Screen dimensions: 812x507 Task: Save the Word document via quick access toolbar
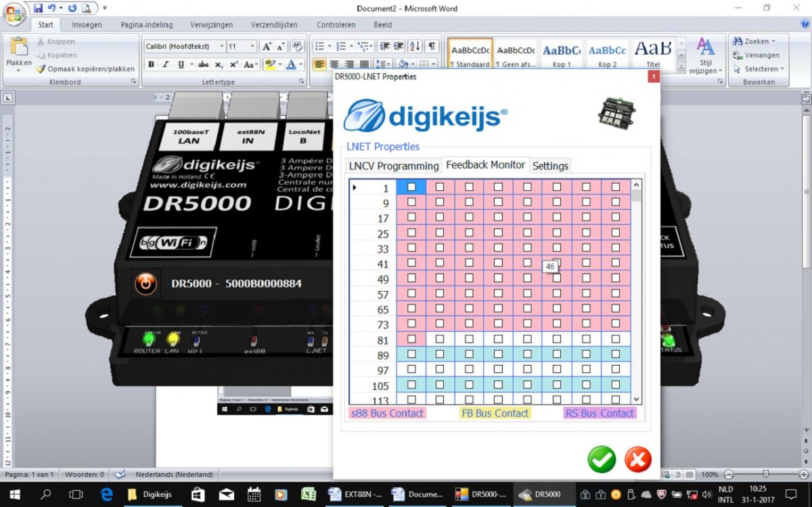38,8
